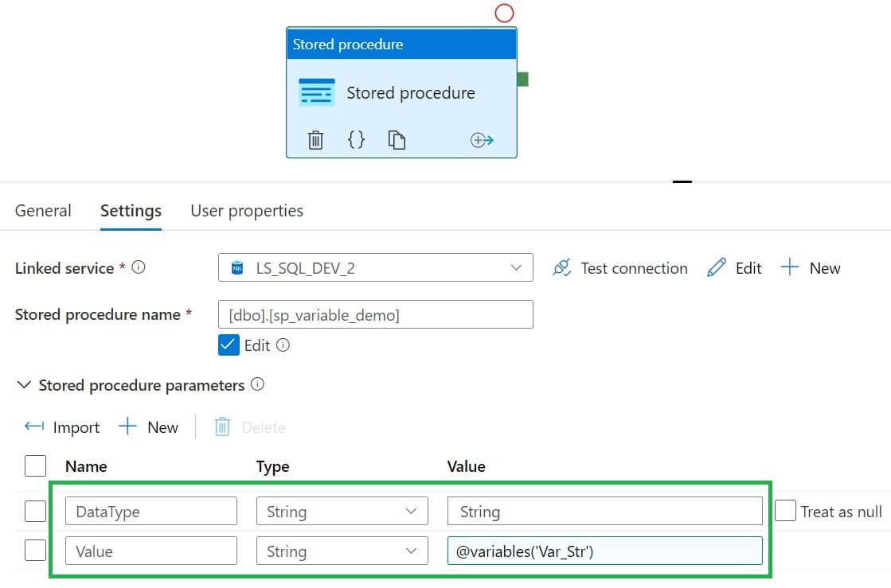
Task: Uncheck the Edit checkbox
Action: point(229,345)
